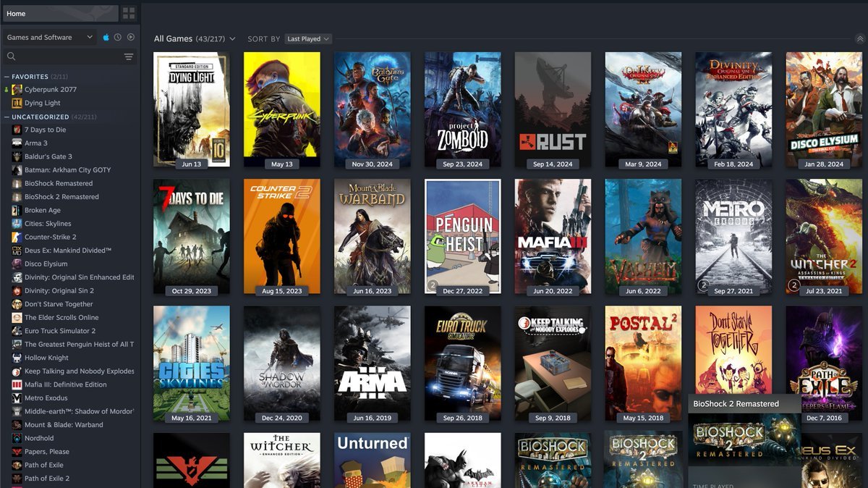This screenshot has width=868, height=488.
Task: Open the Dying Light cover in the grid
Action: point(192,109)
